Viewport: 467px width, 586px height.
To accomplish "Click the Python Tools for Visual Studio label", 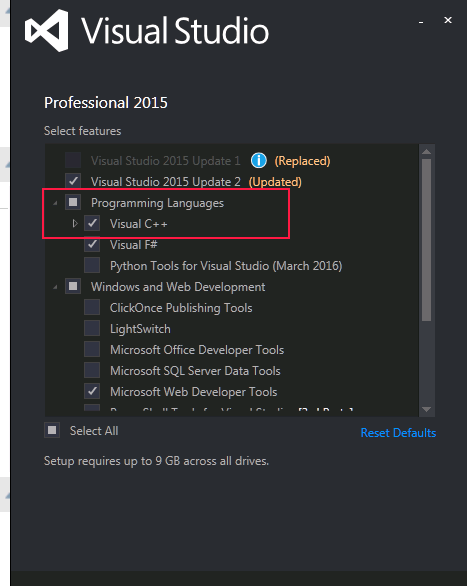I will click(x=226, y=266).
